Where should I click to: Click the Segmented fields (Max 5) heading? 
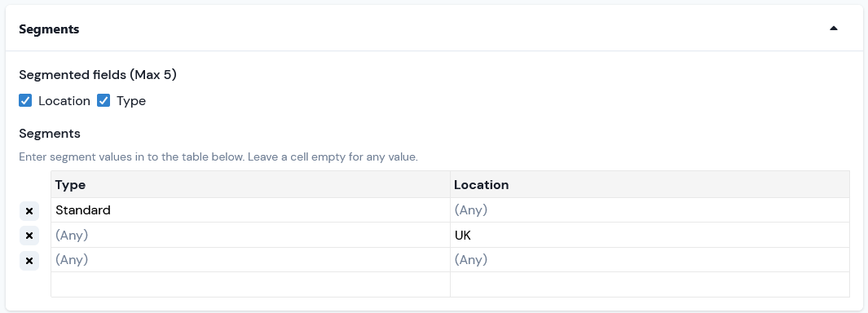(x=98, y=75)
